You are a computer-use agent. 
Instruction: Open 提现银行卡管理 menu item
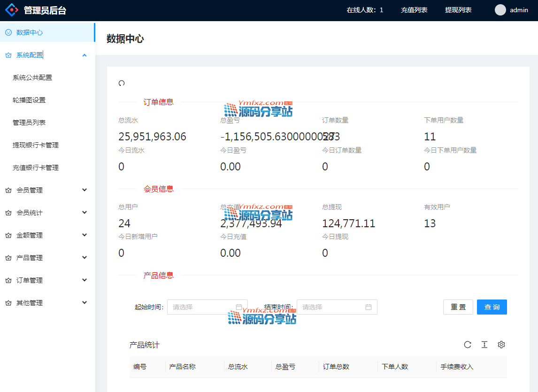click(x=36, y=145)
